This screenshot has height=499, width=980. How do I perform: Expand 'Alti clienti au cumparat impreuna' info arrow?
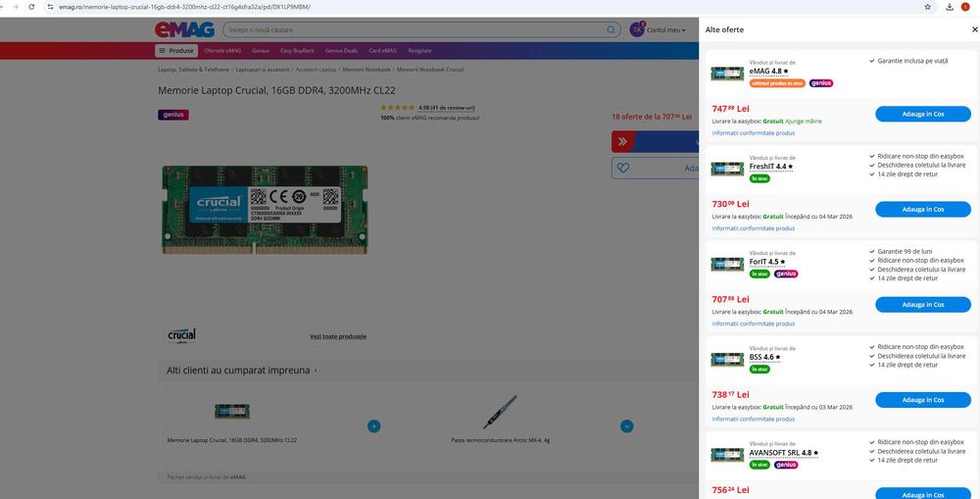click(x=316, y=371)
